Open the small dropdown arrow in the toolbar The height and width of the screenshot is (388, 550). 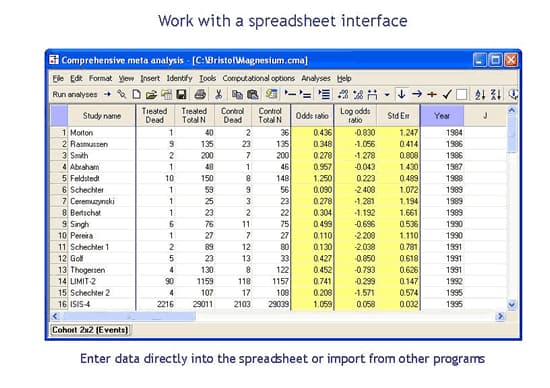tap(387, 95)
